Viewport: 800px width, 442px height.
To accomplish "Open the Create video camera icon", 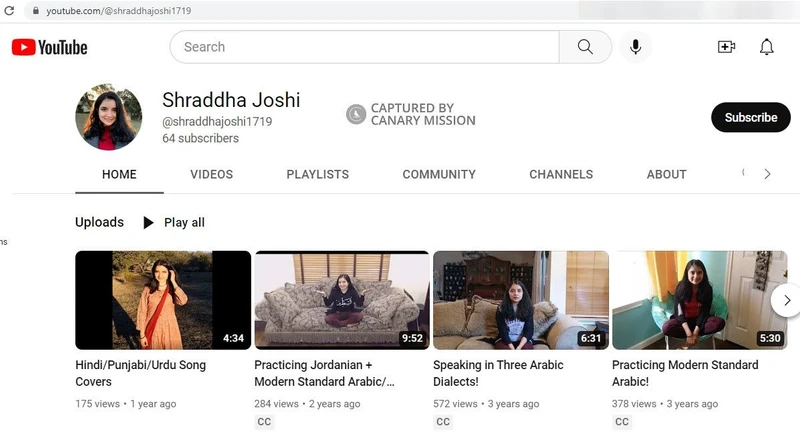I will [x=726, y=47].
